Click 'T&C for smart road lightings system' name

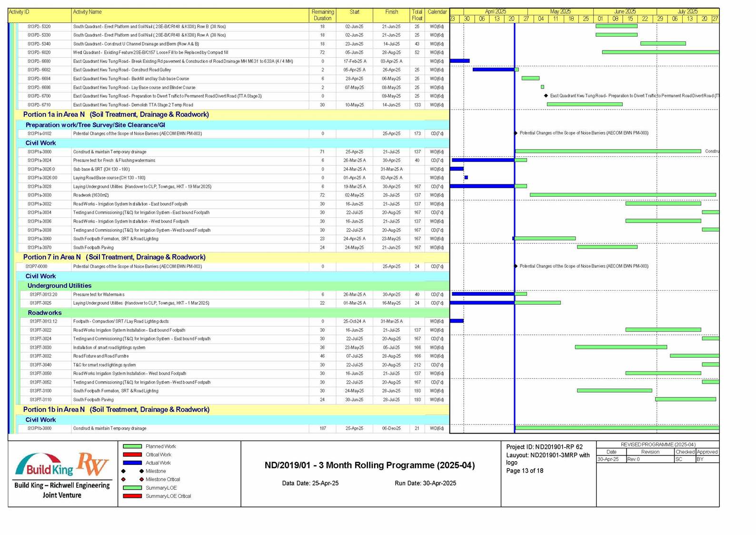point(104,365)
